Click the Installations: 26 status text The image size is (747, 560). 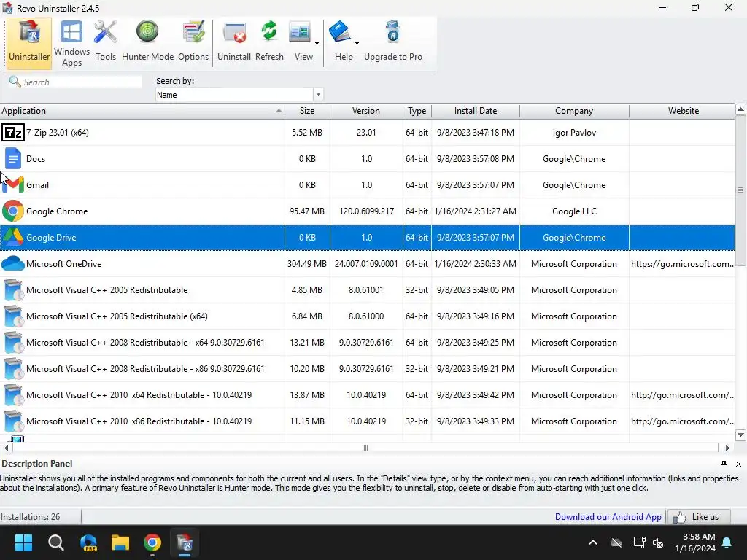click(31, 517)
